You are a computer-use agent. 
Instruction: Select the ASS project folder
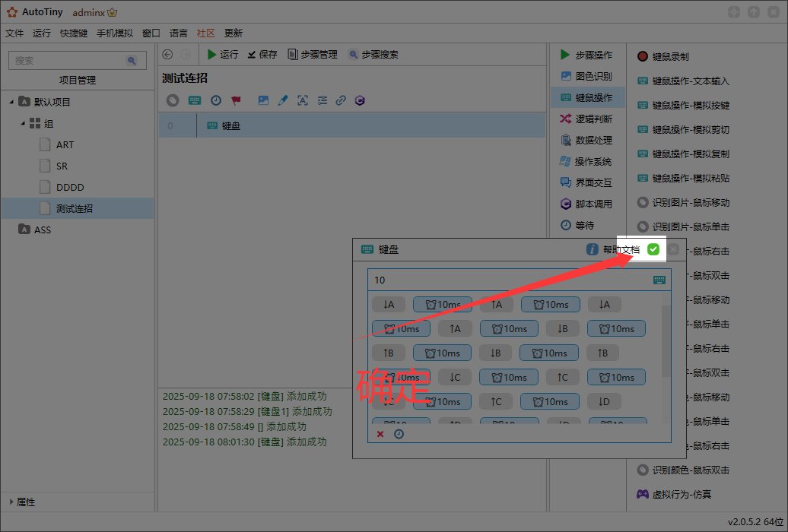coord(43,230)
